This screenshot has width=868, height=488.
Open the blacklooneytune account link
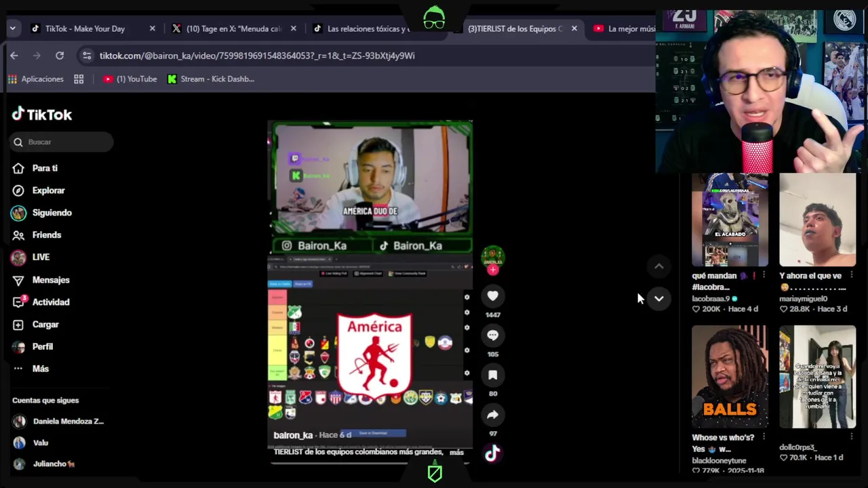pyautogui.click(x=719, y=460)
